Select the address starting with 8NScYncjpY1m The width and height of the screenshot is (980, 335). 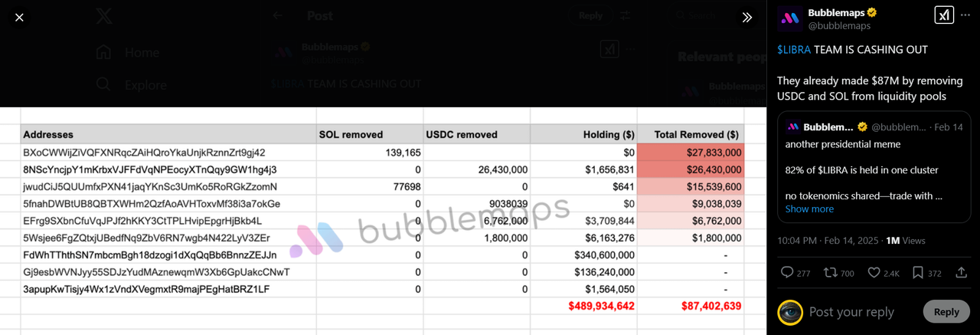coord(150,169)
